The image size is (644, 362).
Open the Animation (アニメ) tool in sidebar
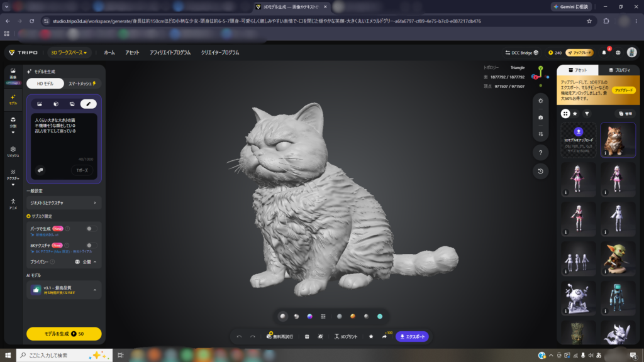[13, 204]
